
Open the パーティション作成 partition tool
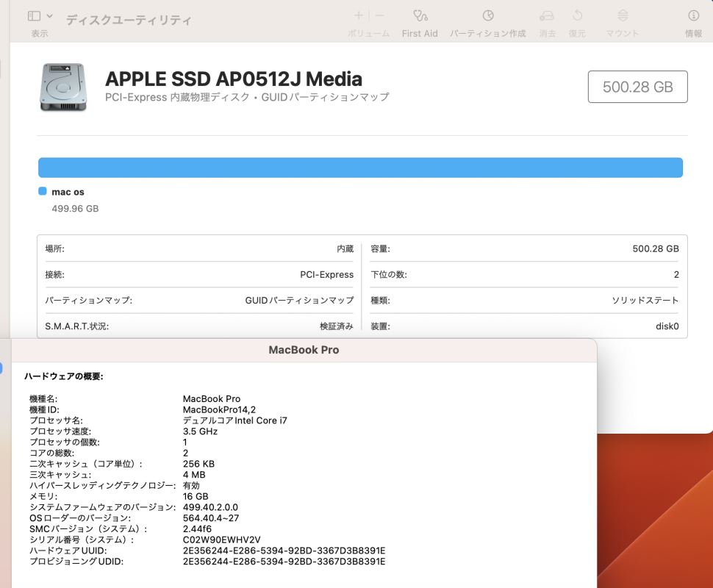point(488,15)
